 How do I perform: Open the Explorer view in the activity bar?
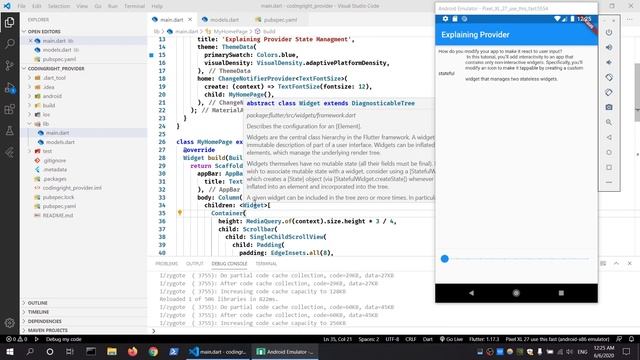pos(9,22)
